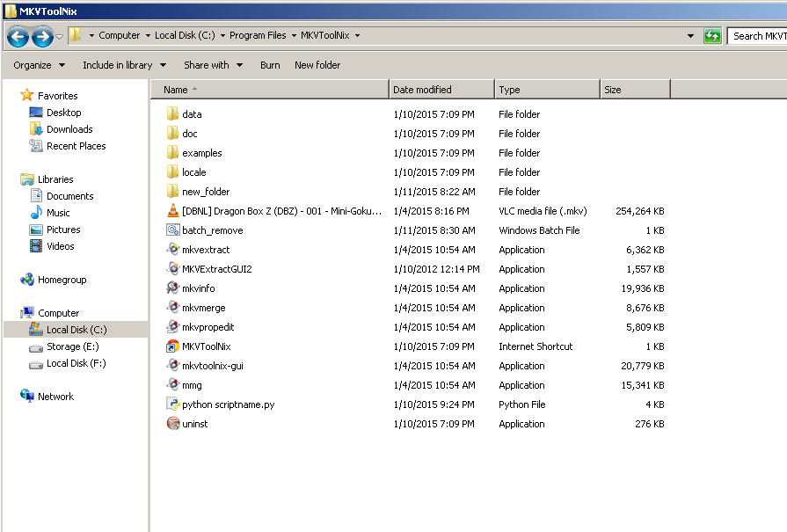The image size is (787, 532).
Task: Select the uninst application icon
Action: tap(172, 424)
